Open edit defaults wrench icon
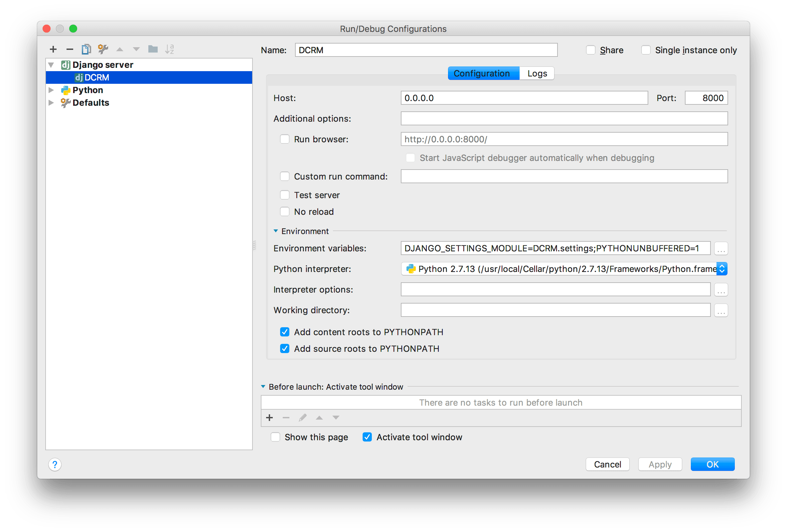The height and width of the screenshot is (532, 787). (x=103, y=50)
